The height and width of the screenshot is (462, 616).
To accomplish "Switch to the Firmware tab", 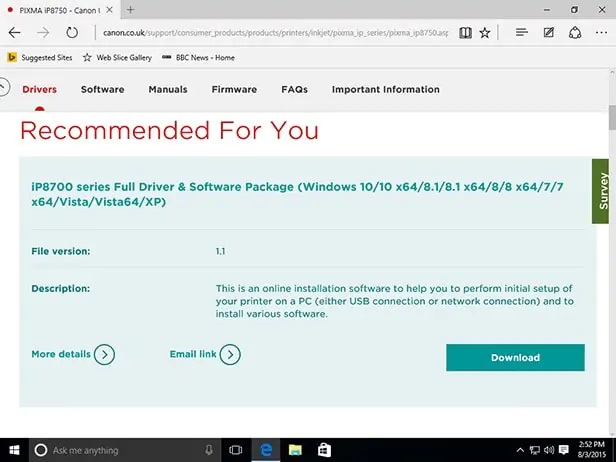I will (234, 90).
